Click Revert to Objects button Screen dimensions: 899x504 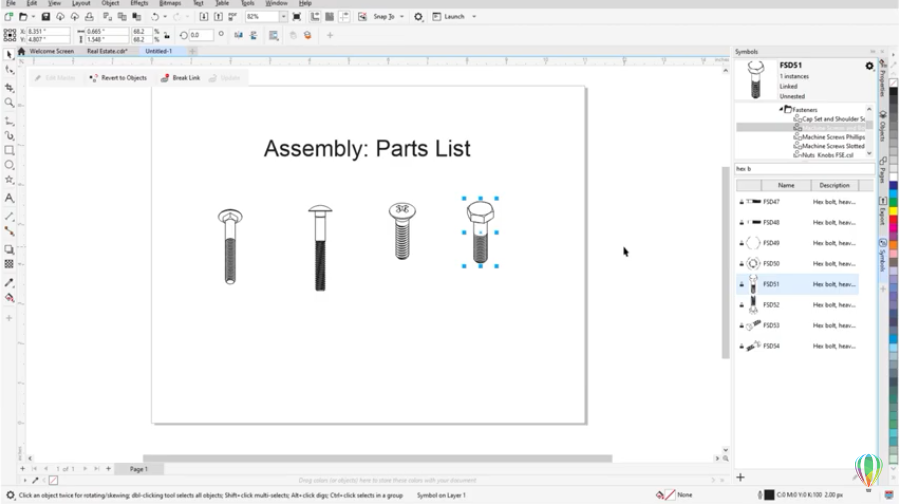[x=118, y=78]
